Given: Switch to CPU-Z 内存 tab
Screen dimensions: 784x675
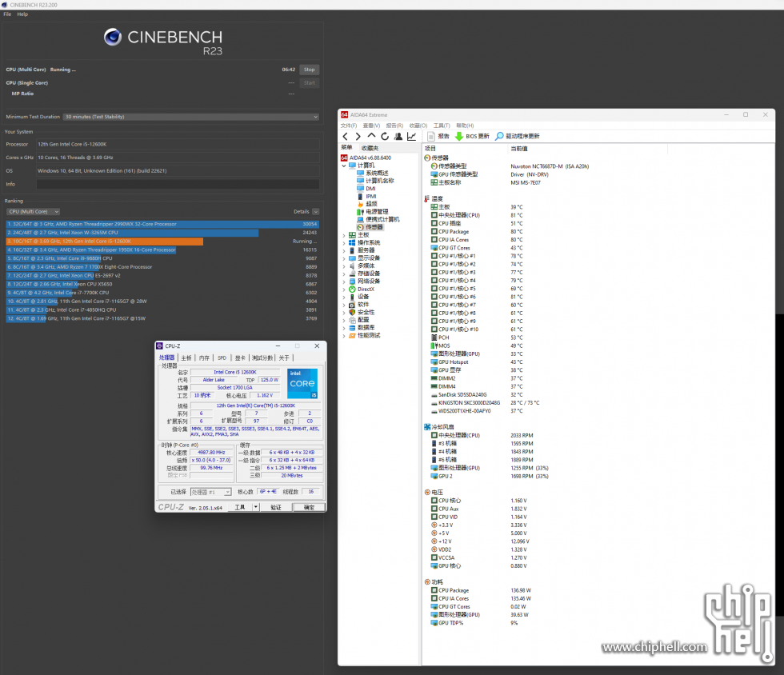Looking at the screenshot, I should click(205, 358).
